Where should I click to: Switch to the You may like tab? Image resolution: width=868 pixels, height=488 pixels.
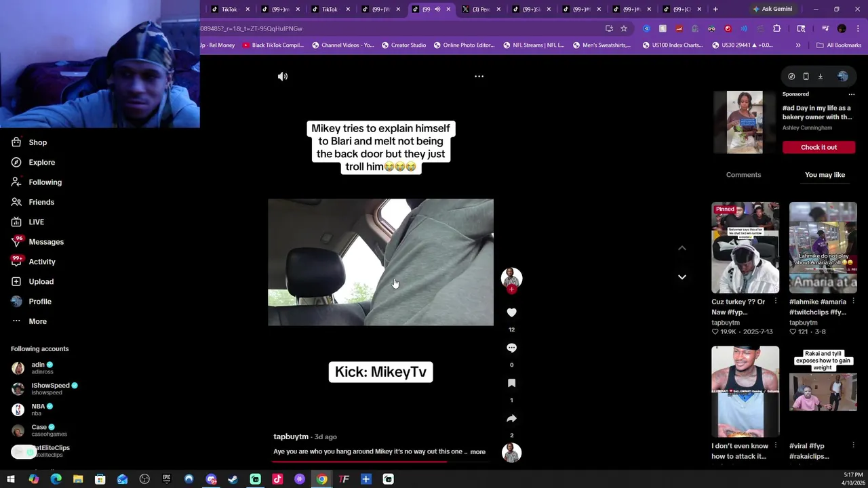(825, 175)
